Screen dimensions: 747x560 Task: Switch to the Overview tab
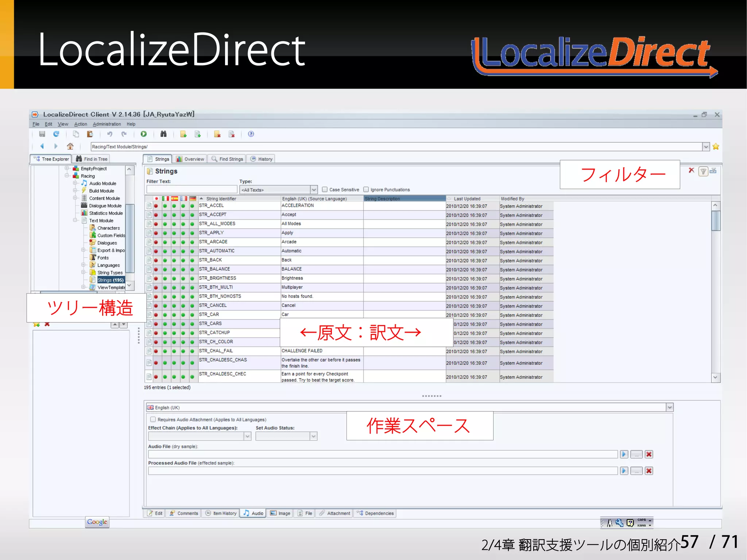pyautogui.click(x=190, y=159)
